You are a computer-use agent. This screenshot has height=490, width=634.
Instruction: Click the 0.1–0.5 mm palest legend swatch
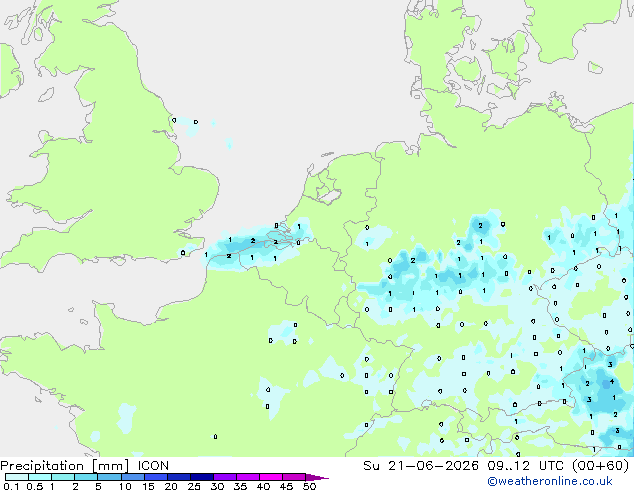point(17,477)
